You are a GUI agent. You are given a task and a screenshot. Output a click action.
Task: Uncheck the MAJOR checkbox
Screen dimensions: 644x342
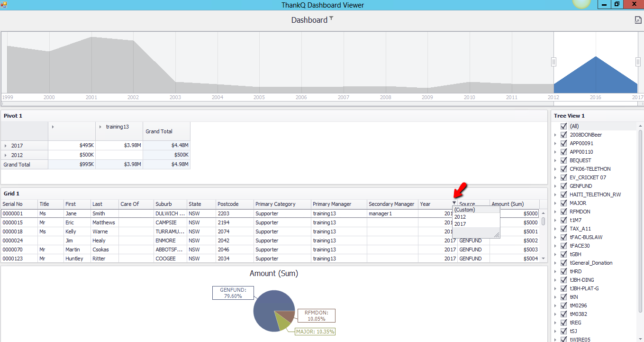pos(563,203)
